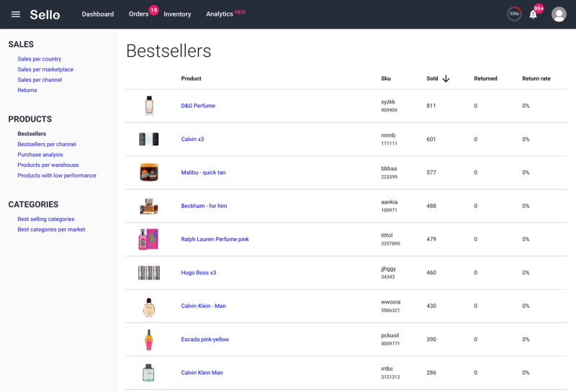576x392 pixels.
Task: Select SKU text pckuoil
Action: [390, 335]
